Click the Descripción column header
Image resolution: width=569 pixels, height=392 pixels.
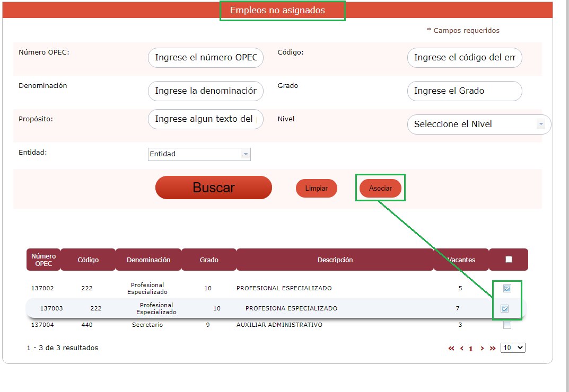pos(335,260)
